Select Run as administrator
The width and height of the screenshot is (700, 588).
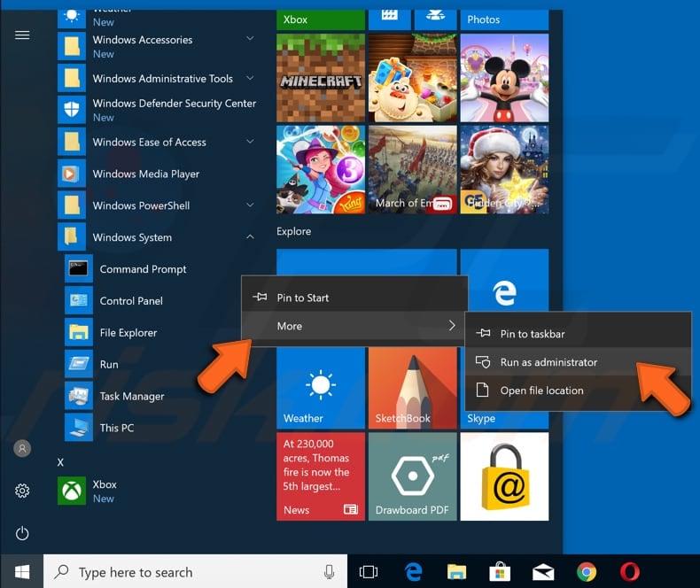578,362
